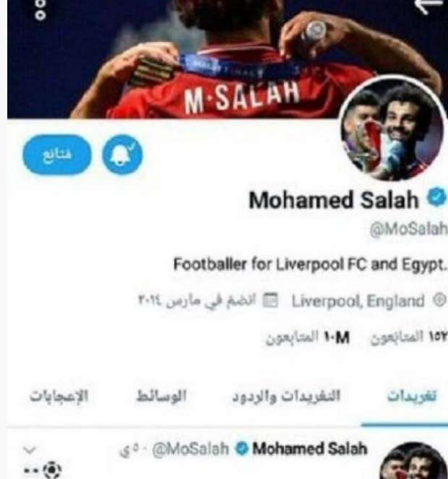Open the الإعجابات likes tab

click(x=59, y=396)
